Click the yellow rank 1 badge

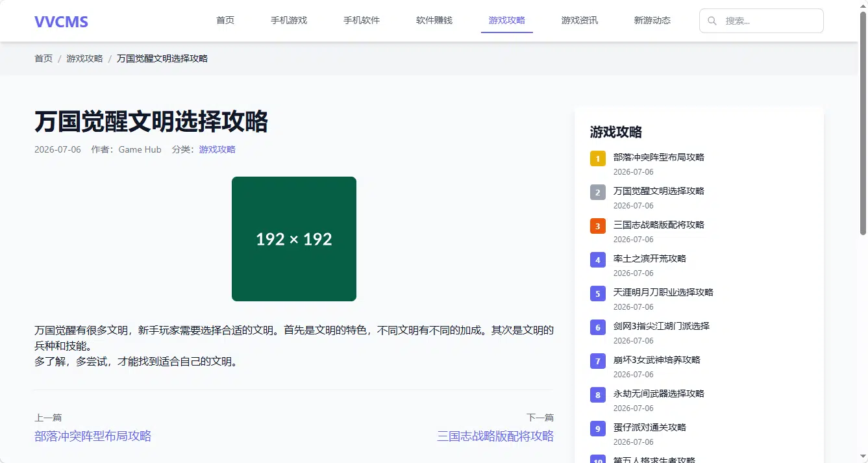pyautogui.click(x=598, y=158)
